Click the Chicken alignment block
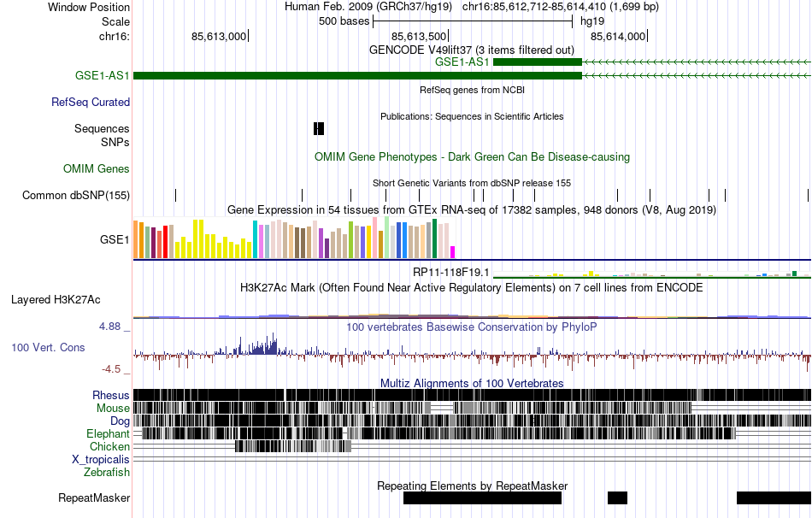The height and width of the screenshot is (518, 812). (x=293, y=446)
